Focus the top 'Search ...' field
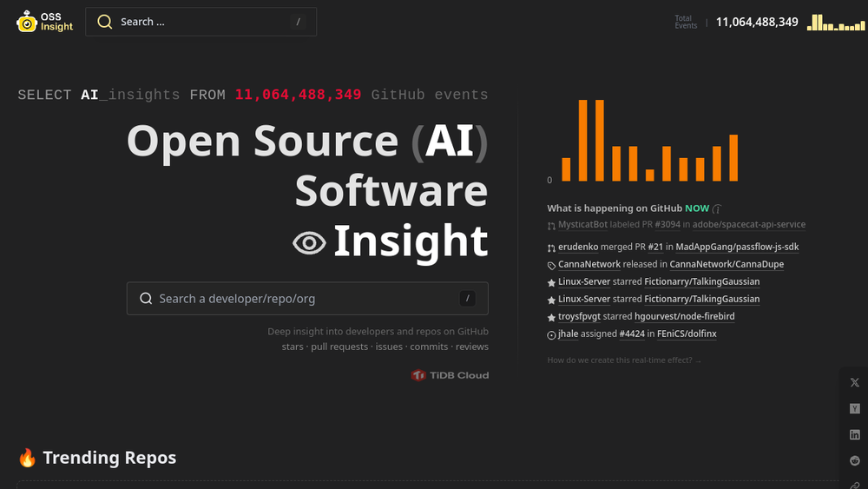This screenshot has width=868, height=489. (x=201, y=22)
